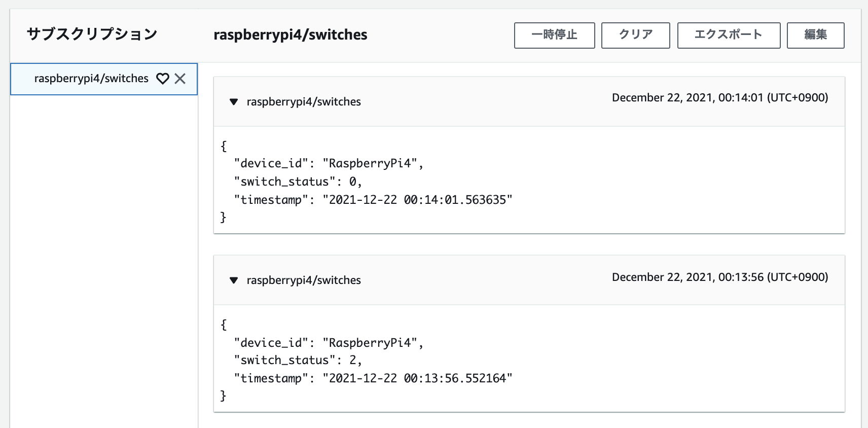
Task: Click the 一時停止 (pause) button
Action: 554,35
